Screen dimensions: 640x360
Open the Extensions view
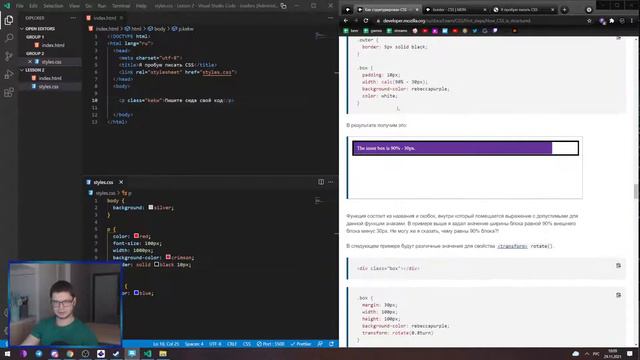pos(9,93)
